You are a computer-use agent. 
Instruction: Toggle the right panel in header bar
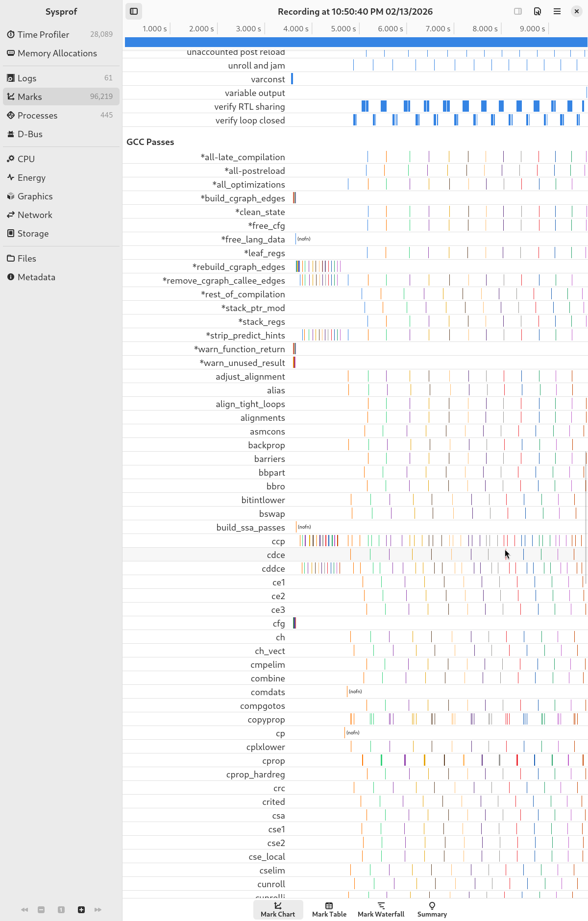click(518, 11)
